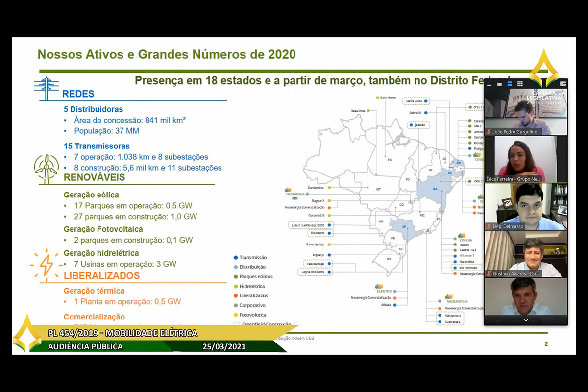Toggle muted mic icon for Dep. Delmasso

[489, 226]
